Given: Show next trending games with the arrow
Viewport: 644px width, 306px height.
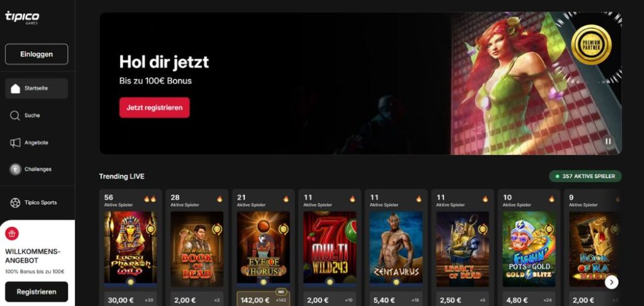Looking at the screenshot, I should [611, 281].
